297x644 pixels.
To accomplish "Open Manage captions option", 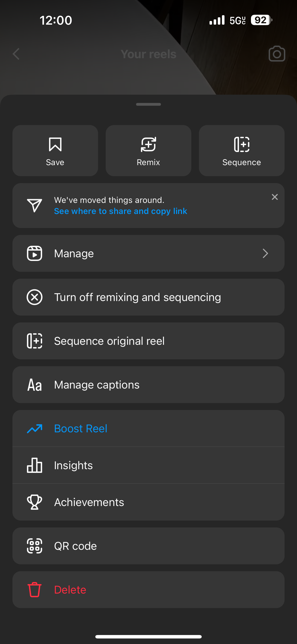I will (x=97, y=385).
